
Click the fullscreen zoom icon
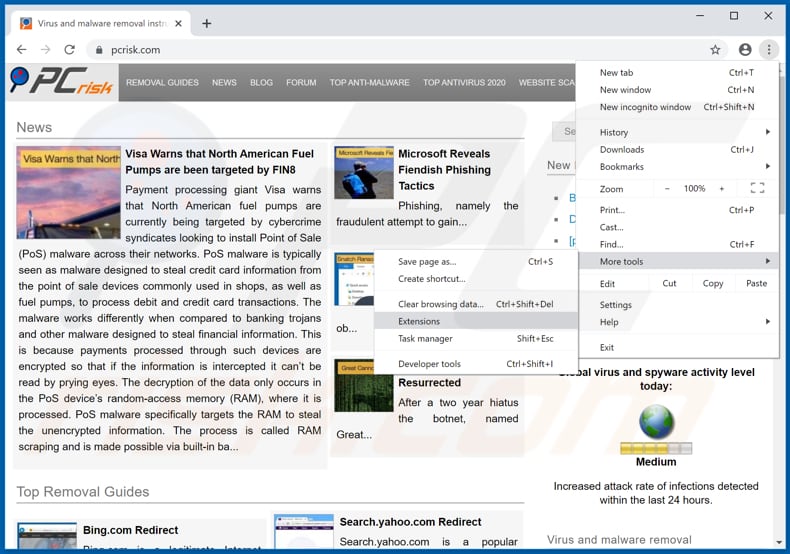[x=757, y=188]
